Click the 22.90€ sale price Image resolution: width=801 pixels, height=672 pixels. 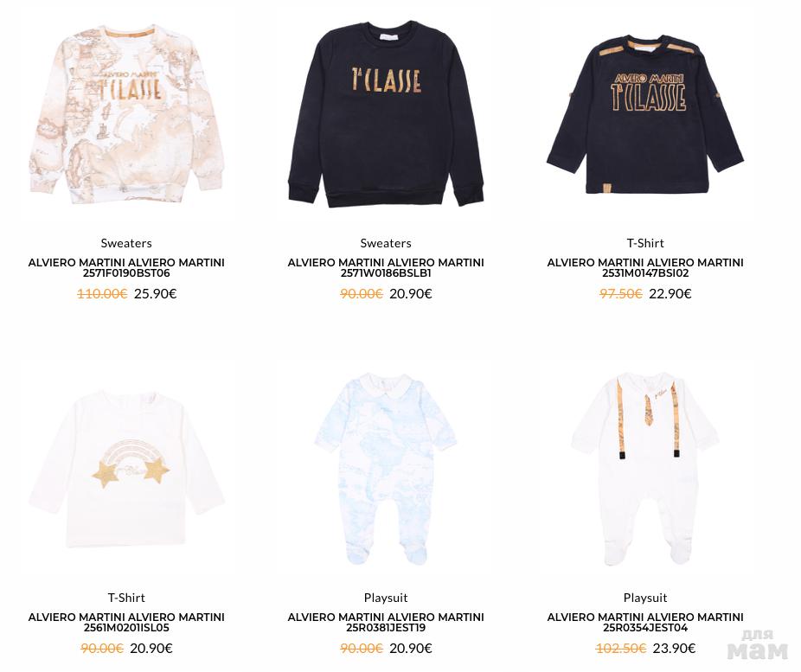click(x=670, y=293)
